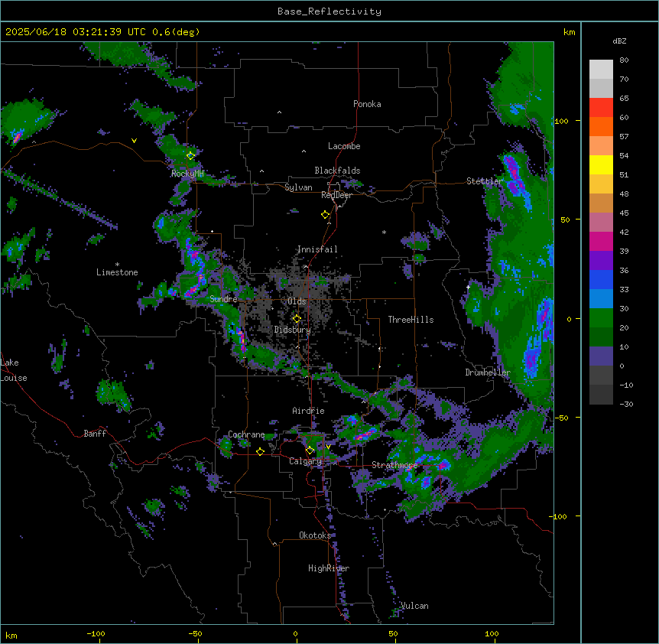Click the Calgary city label
Viewport: 659px width, 644px height.
[x=305, y=461]
